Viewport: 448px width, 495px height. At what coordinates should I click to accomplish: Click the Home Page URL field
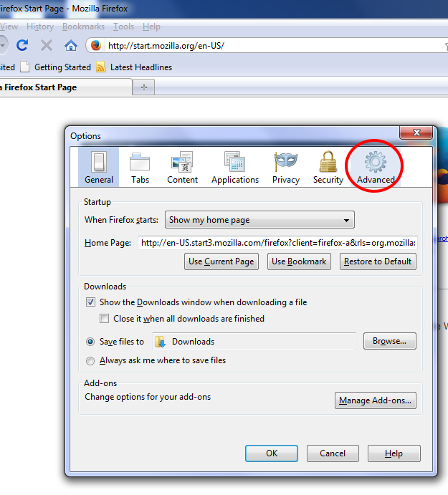coord(277,243)
